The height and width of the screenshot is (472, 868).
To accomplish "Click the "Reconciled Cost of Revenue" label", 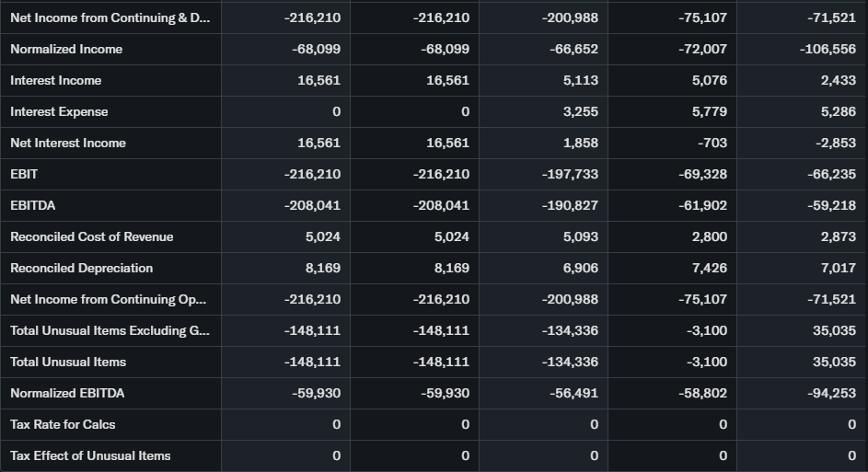I will click(x=92, y=237).
